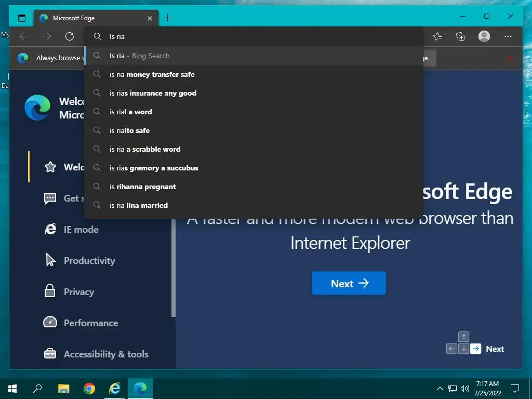Open the Favorites star icon

(x=437, y=36)
